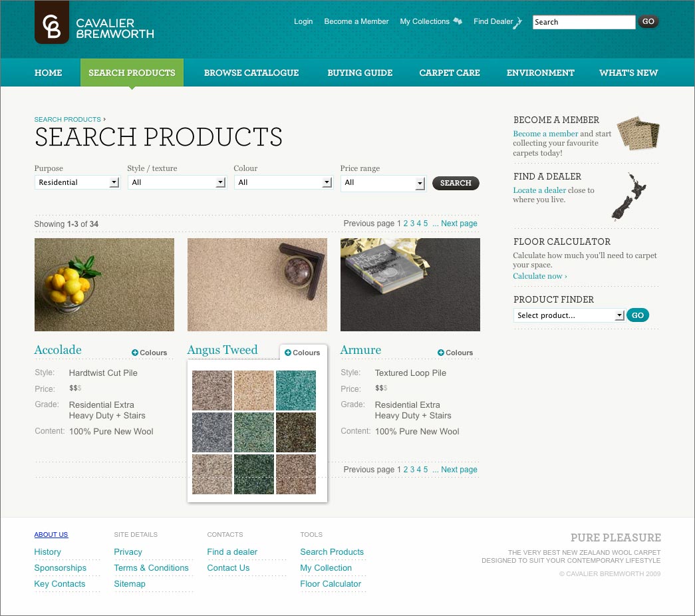Click the Login link
695x616 pixels.
point(303,21)
